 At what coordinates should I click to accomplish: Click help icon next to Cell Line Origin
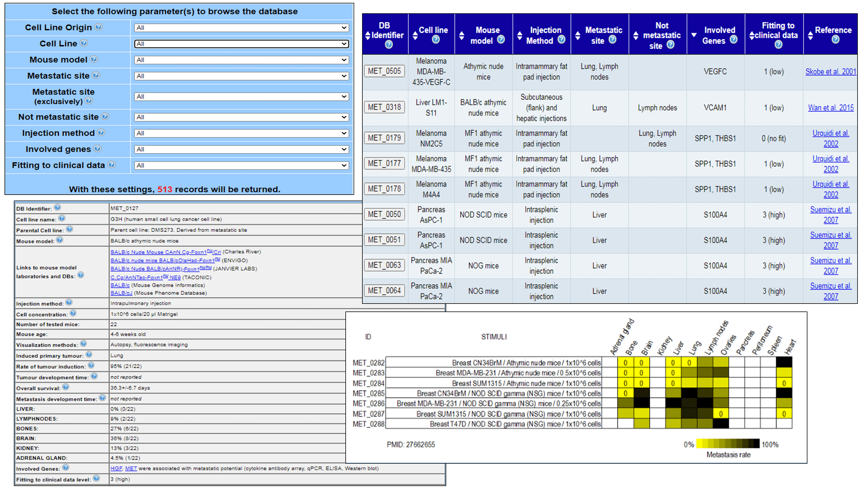pyautogui.click(x=98, y=27)
